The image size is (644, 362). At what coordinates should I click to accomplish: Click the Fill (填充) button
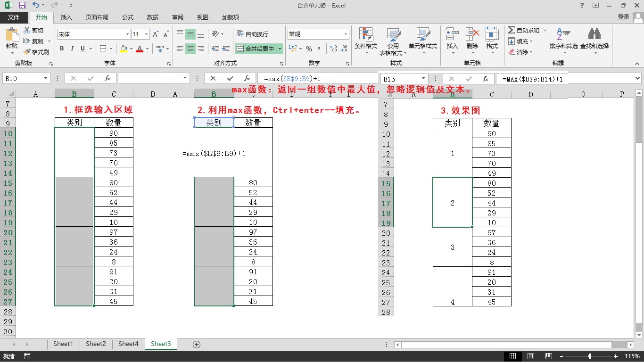(x=520, y=41)
